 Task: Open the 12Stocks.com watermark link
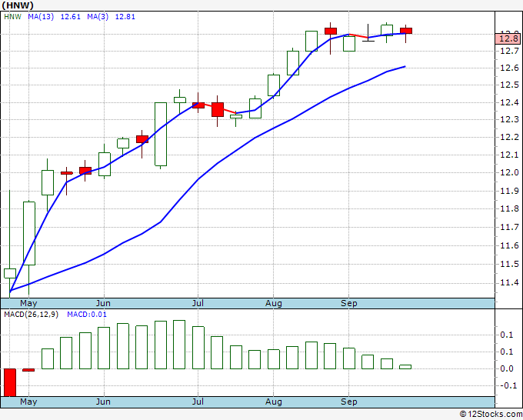pyautogui.click(x=490, y=414)
